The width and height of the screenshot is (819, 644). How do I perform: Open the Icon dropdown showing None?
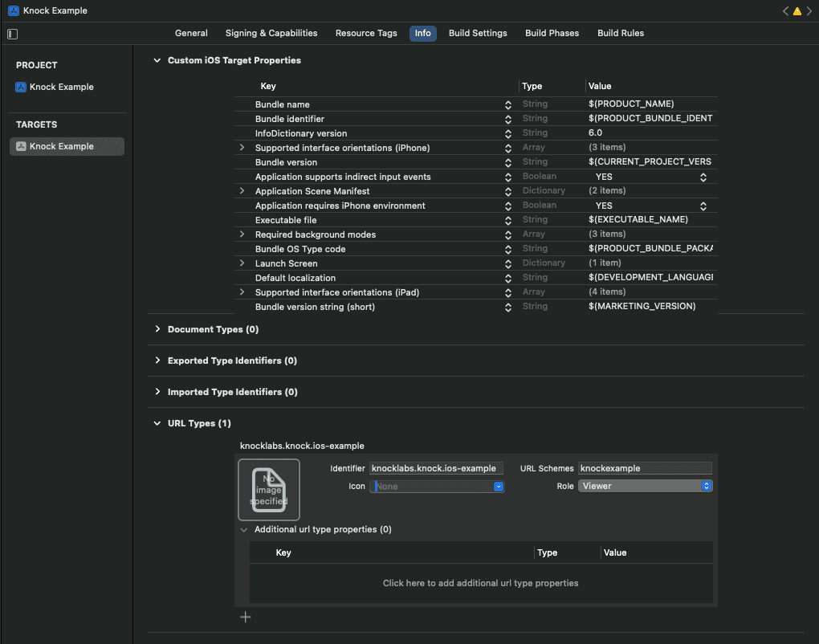click(497, 486)
